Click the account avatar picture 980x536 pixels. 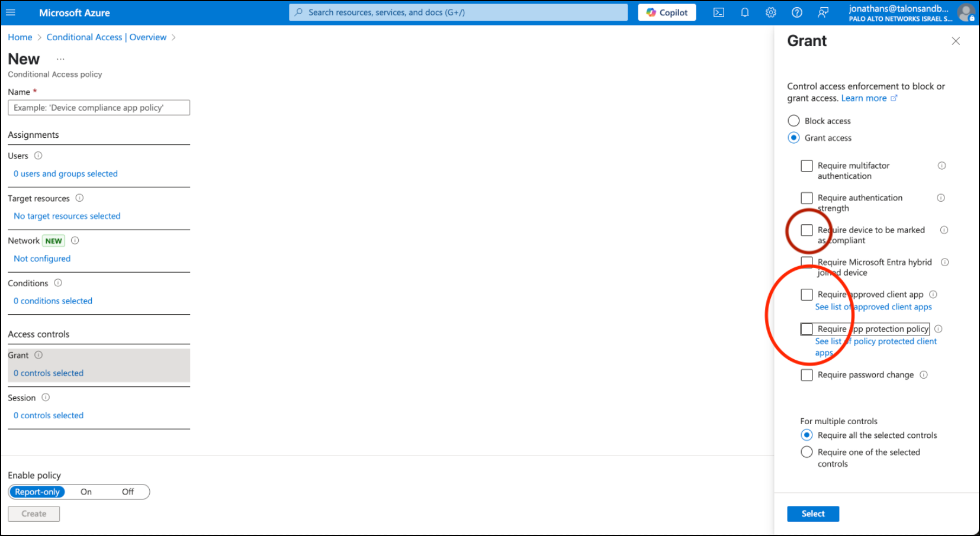coord(966,12)
